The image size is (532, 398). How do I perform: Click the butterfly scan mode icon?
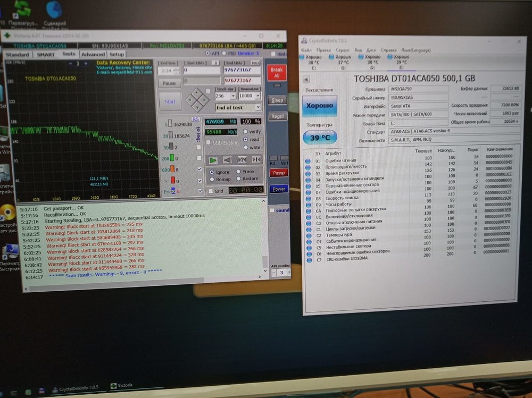pyautogui.click(x=256, y=159)
